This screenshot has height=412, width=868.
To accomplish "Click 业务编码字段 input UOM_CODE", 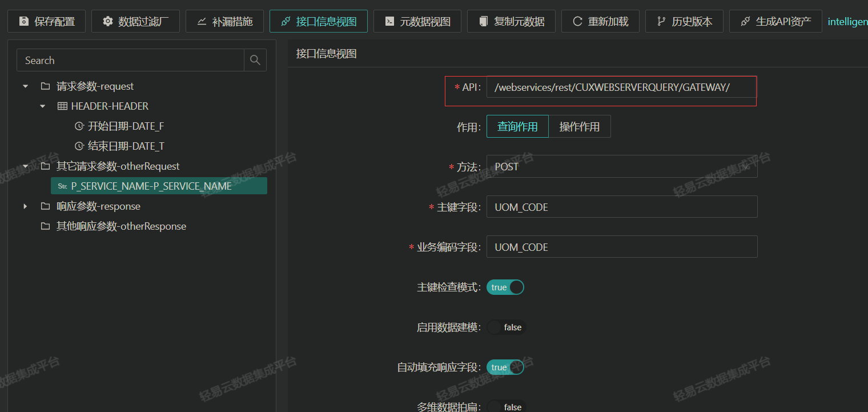I will (622, 247).
